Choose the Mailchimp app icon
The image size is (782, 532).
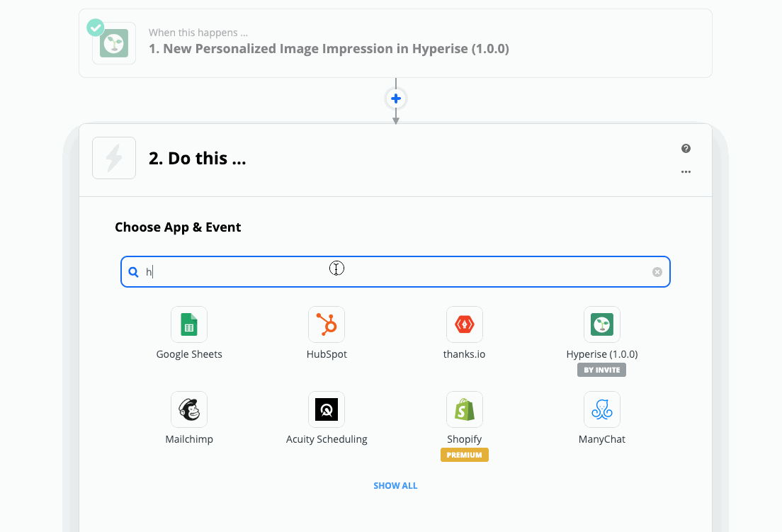pyautogui.click(x=189, y=409)
